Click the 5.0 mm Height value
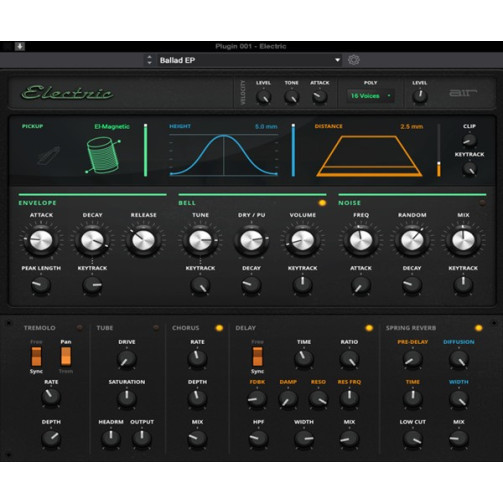Image resolution: width=503 pixels, height=503 pixels. pos(266,127)
